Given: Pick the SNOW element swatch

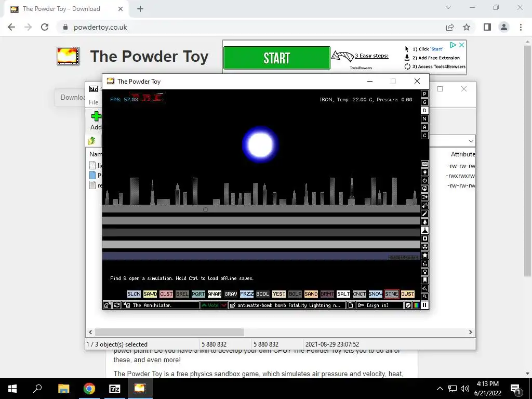Looking at the screenshot, I should click(376, 294).
